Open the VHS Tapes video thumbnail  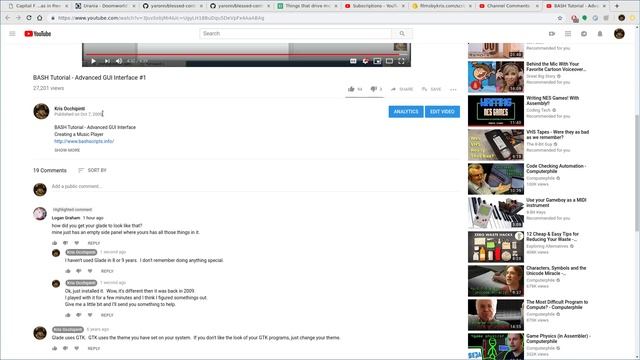[x=496, y=144]
